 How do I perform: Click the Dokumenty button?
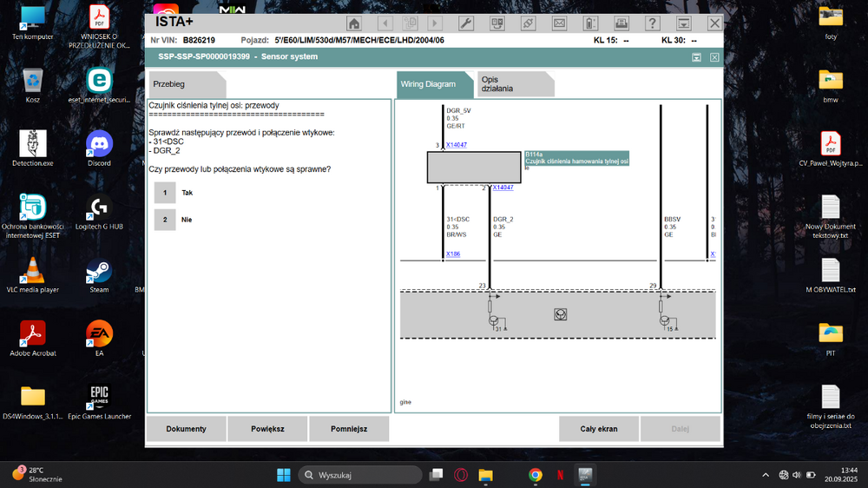point(186,429)
